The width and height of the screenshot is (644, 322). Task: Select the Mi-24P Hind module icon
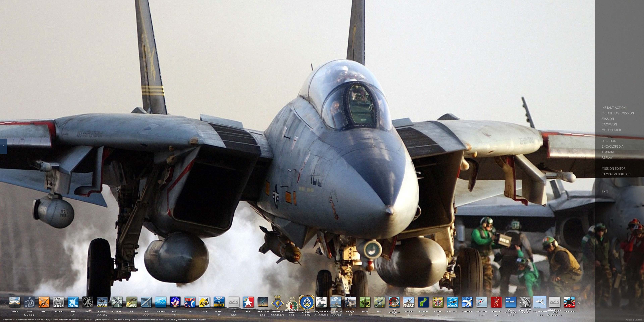pyautogui.click(x=438, y=302)
